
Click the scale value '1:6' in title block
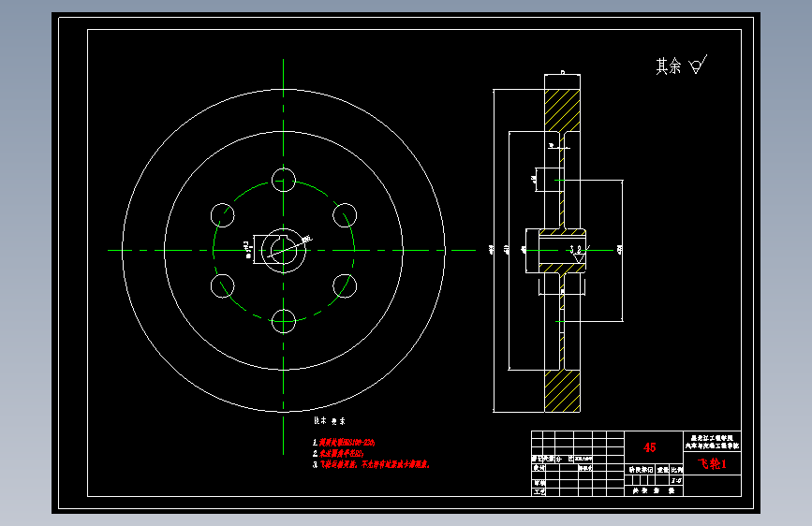pyautogui.click(x=676, y=481)
